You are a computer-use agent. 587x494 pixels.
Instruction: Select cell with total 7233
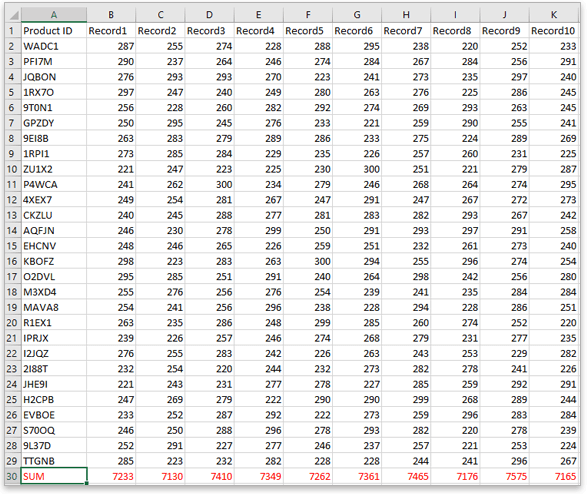(111, 476)
